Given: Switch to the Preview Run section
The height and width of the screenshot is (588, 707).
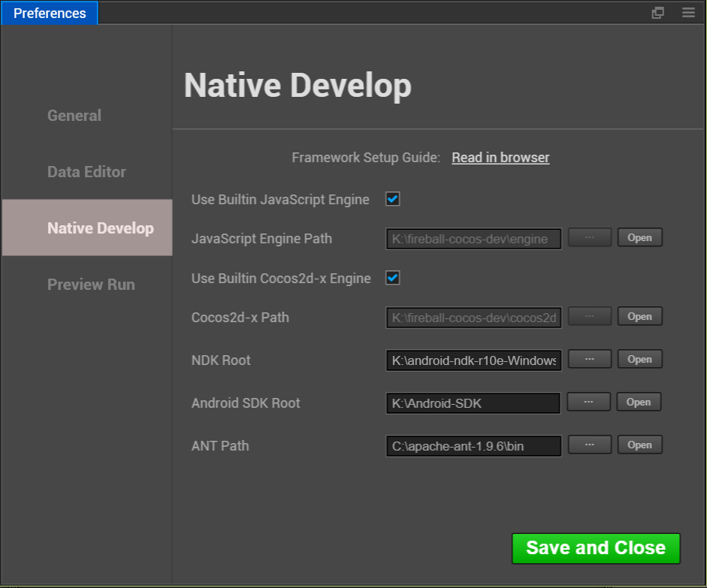Looking at the screenshot, I should coord(91,284).
